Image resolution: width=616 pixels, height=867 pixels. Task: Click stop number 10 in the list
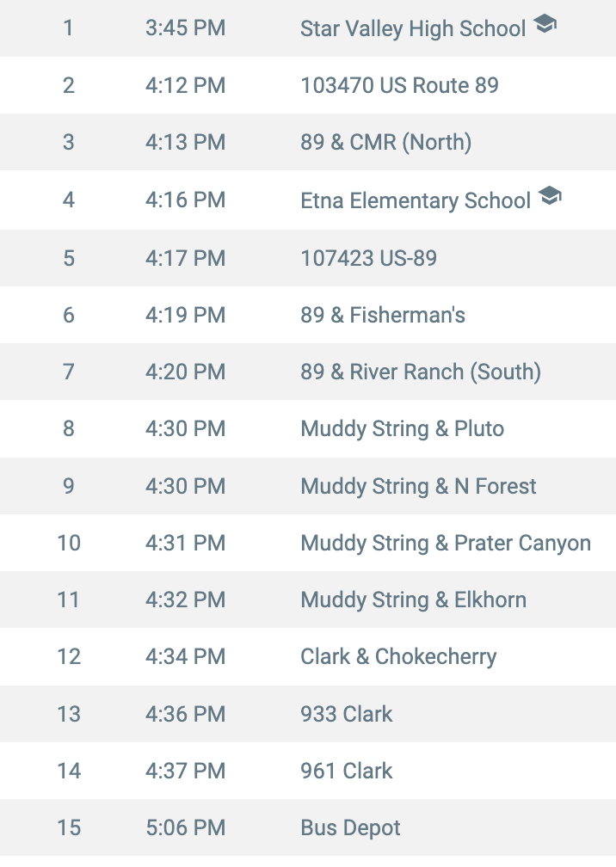69,543
